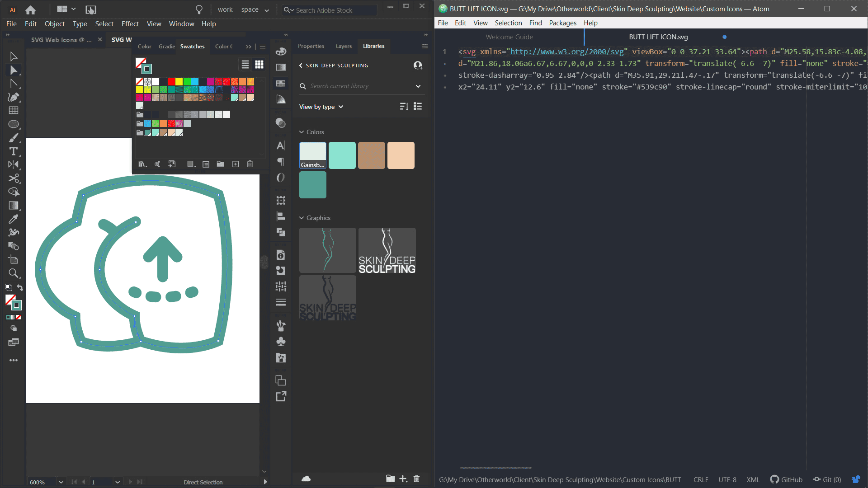
Task: Go back from Skin Deep Sculpting library
Action: coord(301,66)
